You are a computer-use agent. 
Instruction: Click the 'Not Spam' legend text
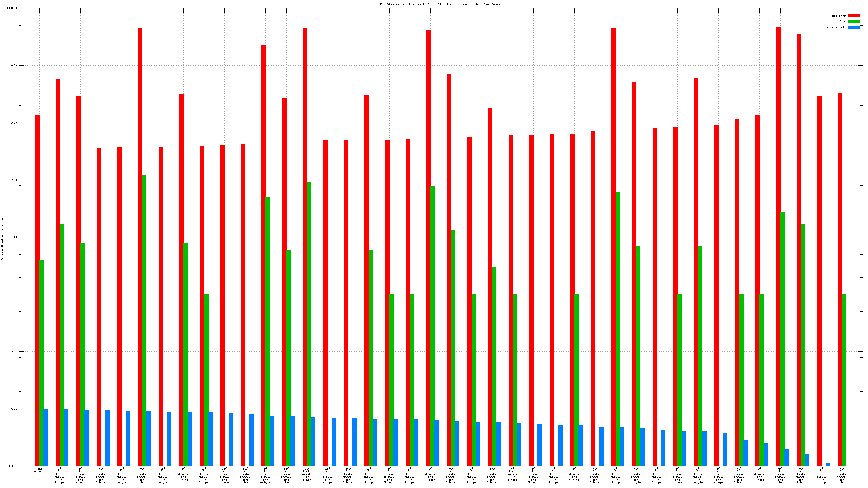point(839,16)
